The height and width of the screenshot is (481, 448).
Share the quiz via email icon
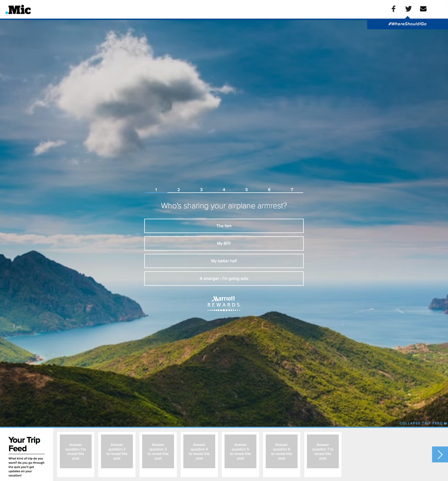point(423,9)
